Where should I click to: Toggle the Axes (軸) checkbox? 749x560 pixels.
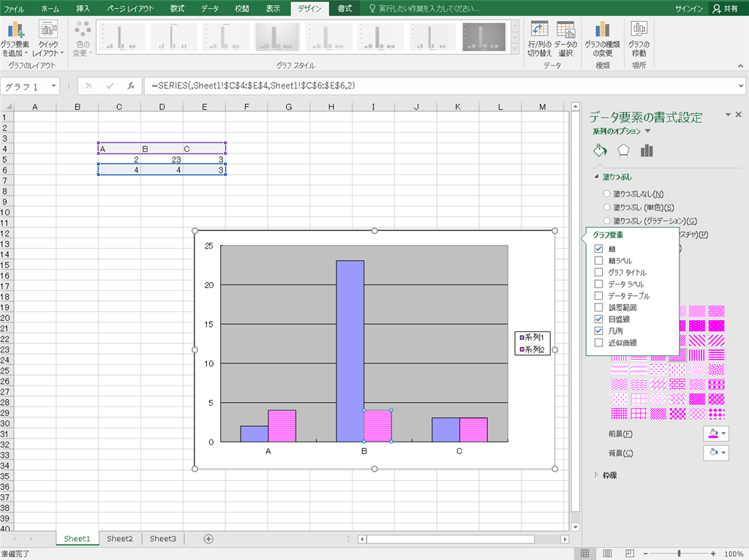[598, 249]
